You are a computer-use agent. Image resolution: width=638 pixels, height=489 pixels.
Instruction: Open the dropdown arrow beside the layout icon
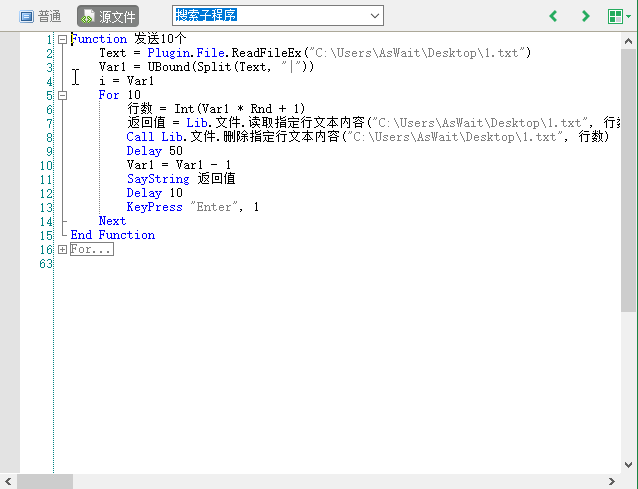(628, 16)
